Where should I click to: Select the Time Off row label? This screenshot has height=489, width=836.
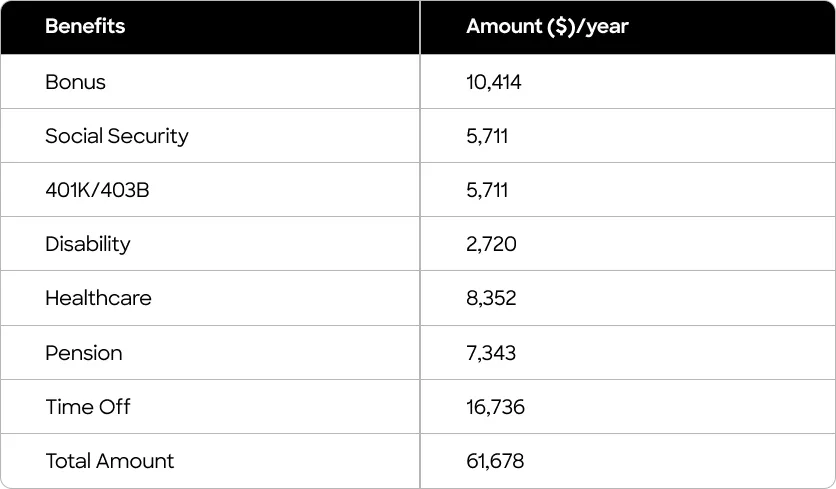click(87, 407)
